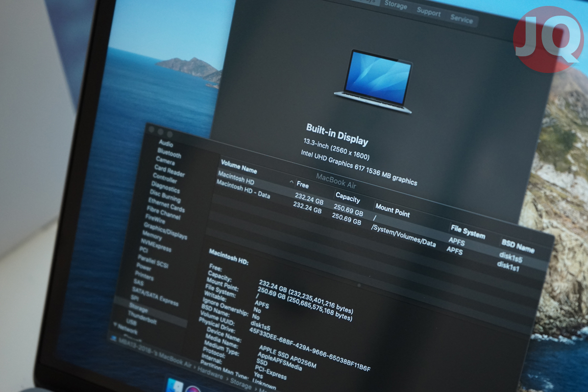Select Fibre Channel in the sidebar
This screenshot has height=392, width=588.
tap(164, 213)
